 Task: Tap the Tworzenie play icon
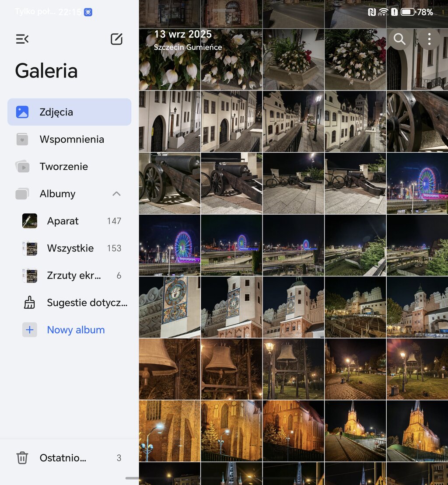[x=22, y=167]
